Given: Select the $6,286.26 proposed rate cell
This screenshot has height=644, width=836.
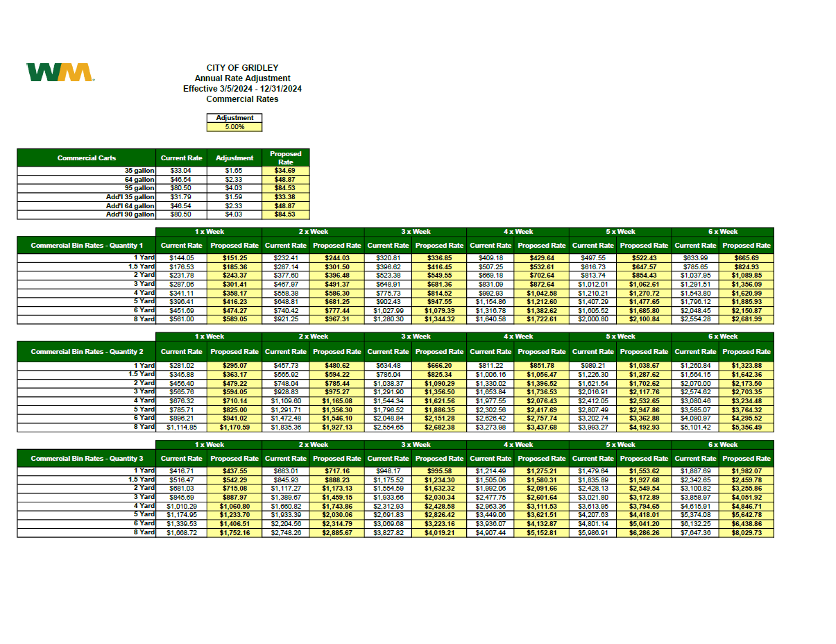Looking at the screenshot, I should pyautogui.click(x=644, y=533).
